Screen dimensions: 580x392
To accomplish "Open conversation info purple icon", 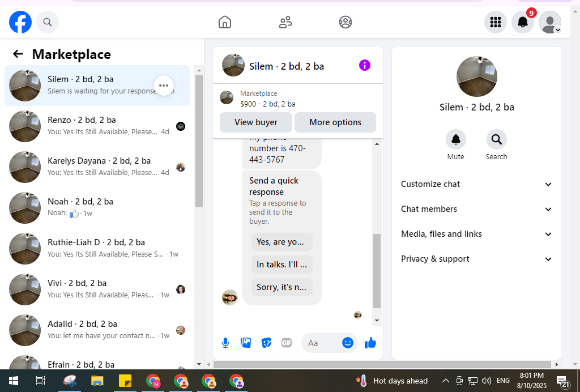I will pos(364,66).
